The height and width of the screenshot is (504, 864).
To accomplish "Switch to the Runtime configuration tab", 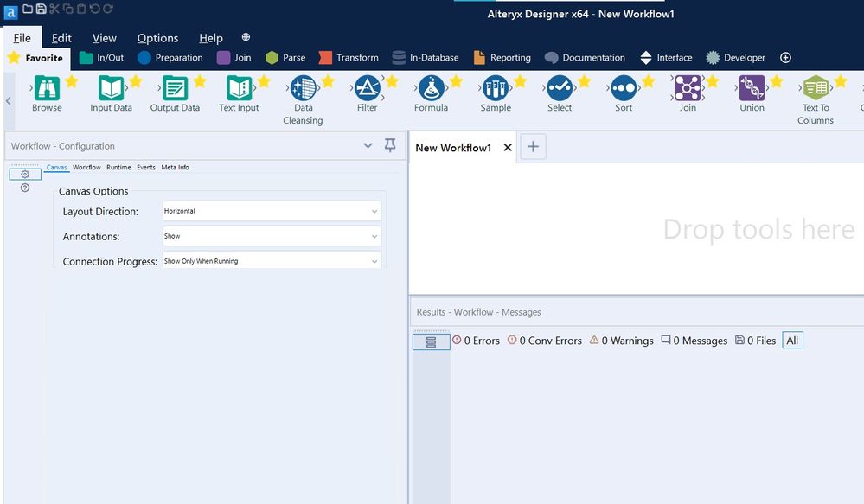I will (118, 167).
